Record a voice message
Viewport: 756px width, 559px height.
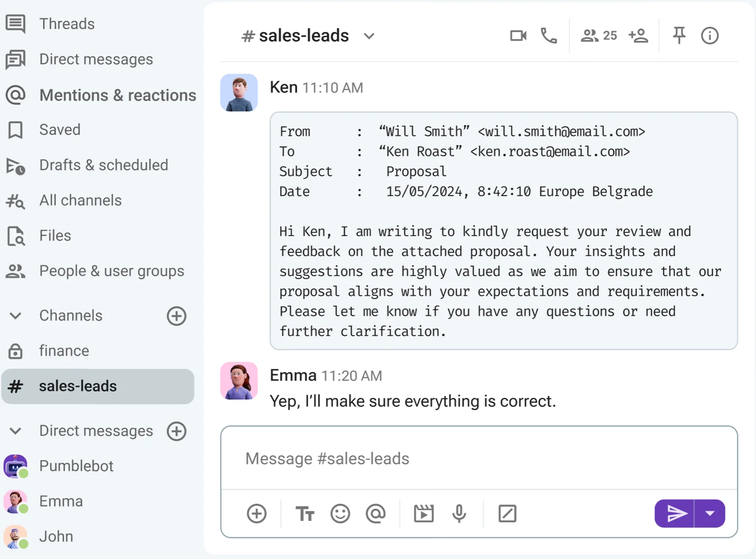(x=459, y=514)
